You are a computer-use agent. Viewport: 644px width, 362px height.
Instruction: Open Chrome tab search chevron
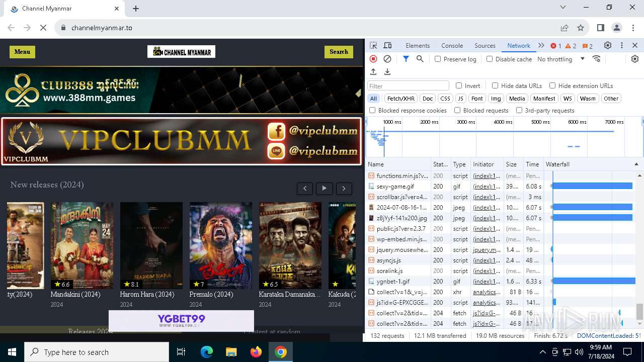[563, 8]
